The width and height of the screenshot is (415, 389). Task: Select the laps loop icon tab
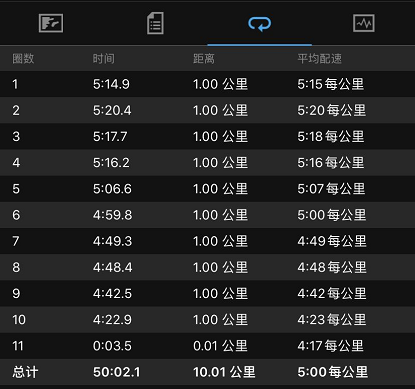(x=259, y=24)
